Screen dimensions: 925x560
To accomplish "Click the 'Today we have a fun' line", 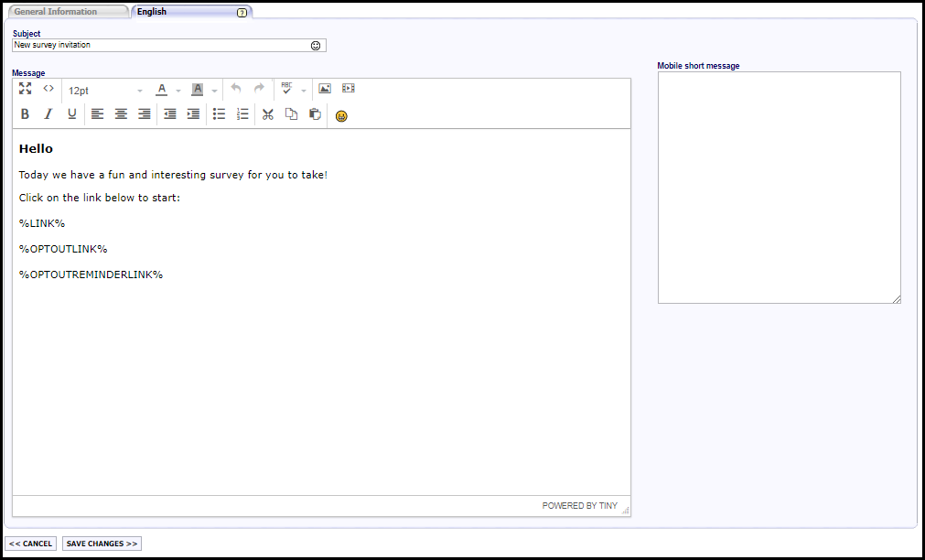I will [173, 175].
